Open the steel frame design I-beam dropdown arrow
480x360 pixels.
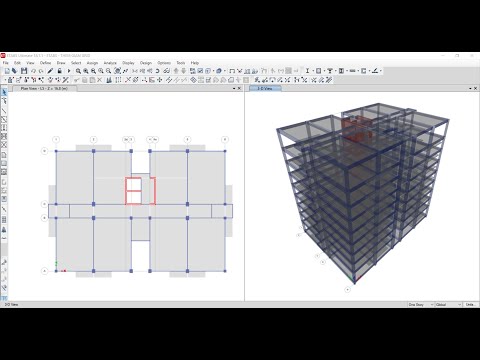click(x=313, y=71)
